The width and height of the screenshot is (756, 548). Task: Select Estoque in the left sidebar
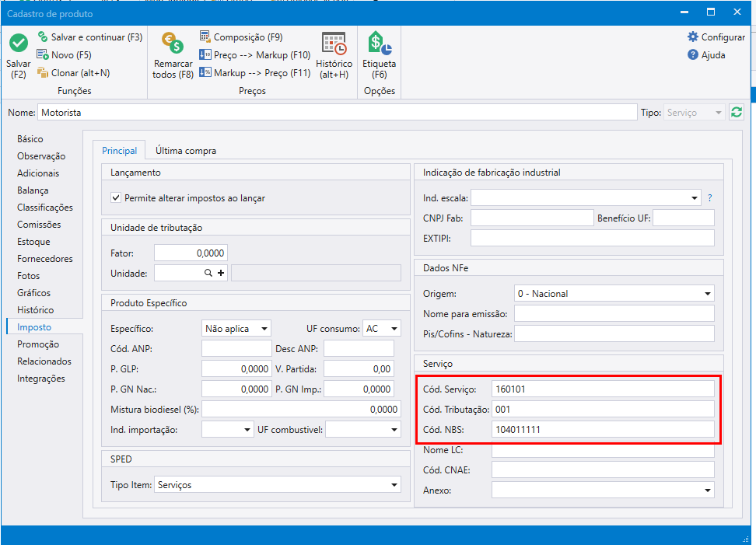[33, 242]
